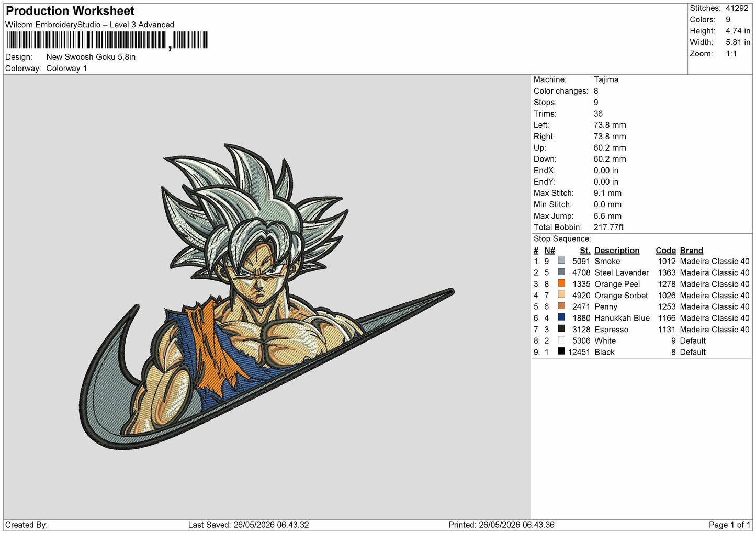Click the Max Stitch value '9.1 mm'
This screenshot has width=756, height=534.
[607, 193]
